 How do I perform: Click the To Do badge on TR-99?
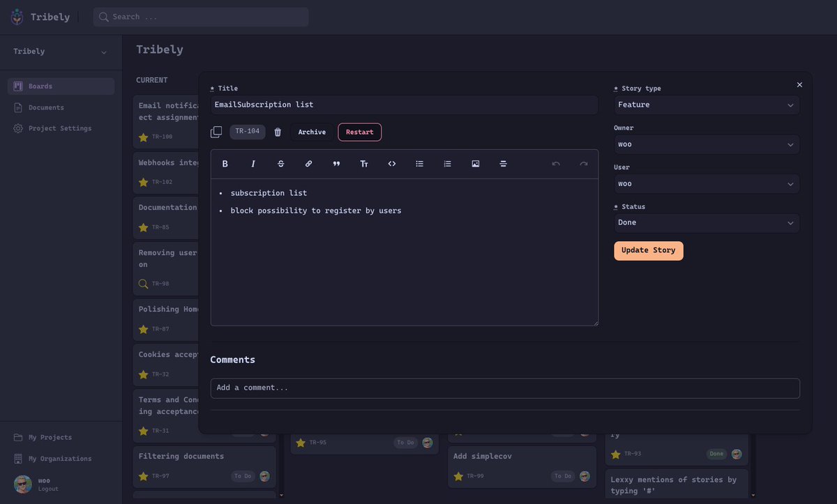(x=563, y=476)
